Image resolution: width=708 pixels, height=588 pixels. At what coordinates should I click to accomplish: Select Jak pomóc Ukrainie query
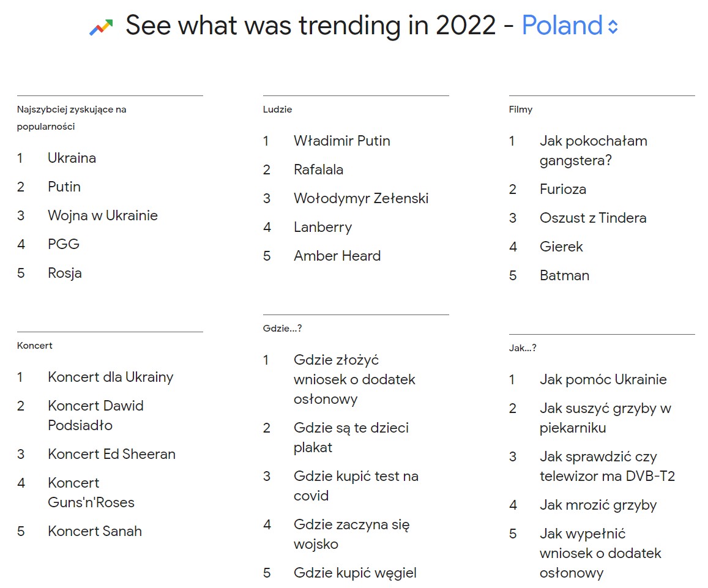tap(603, 379)
